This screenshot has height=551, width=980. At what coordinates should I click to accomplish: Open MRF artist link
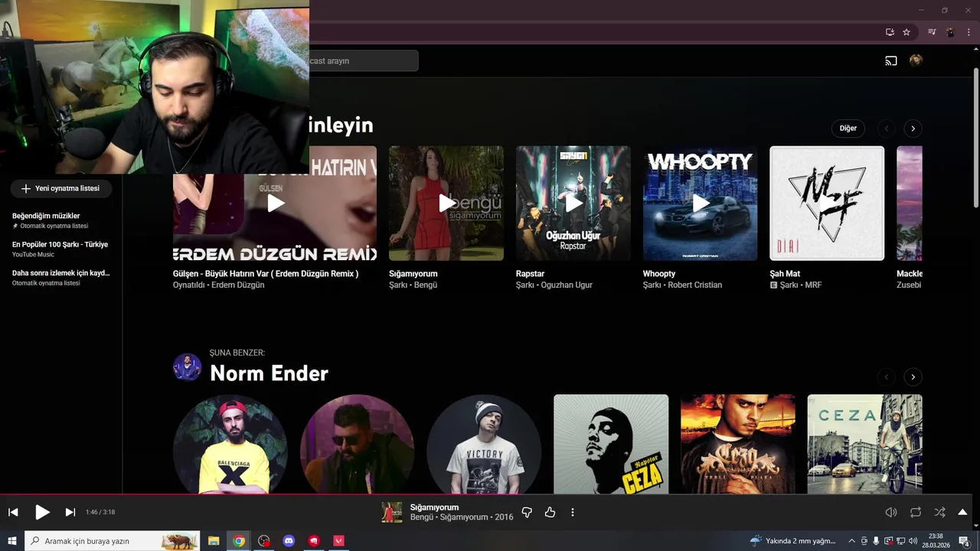[813, 285]
